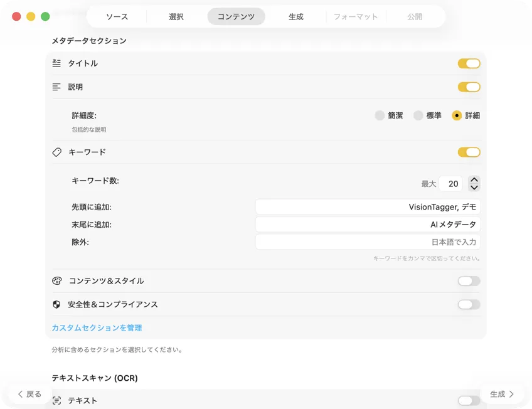
Task: Enable the テキスト OCR toggle
Action: pyautogui.click(x=467, y=400)
